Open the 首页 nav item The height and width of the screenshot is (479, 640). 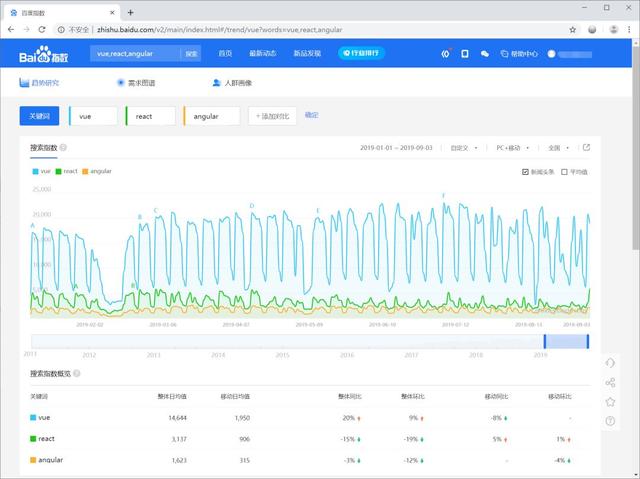225,53
